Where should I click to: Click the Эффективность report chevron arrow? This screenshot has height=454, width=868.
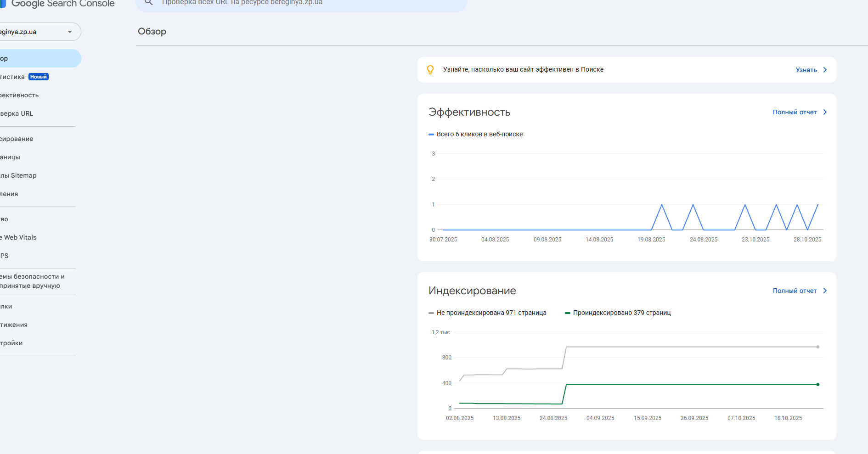[x=825, y=112]
